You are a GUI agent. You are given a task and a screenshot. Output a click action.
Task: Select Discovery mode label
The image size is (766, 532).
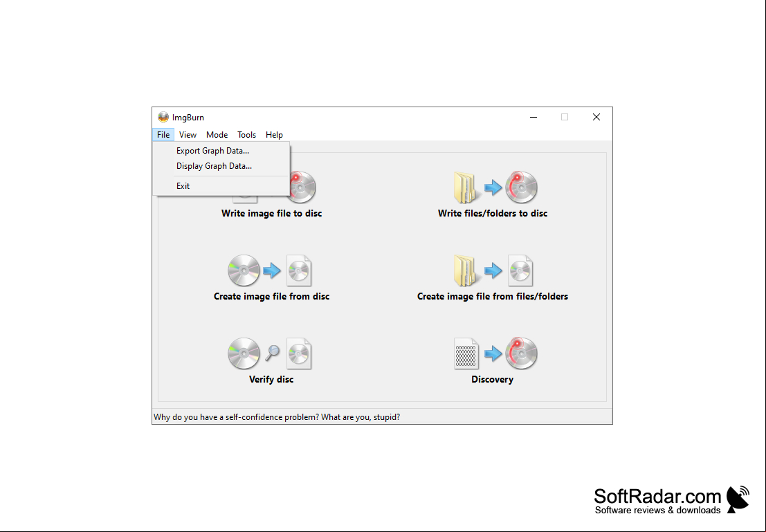(493, 380)
